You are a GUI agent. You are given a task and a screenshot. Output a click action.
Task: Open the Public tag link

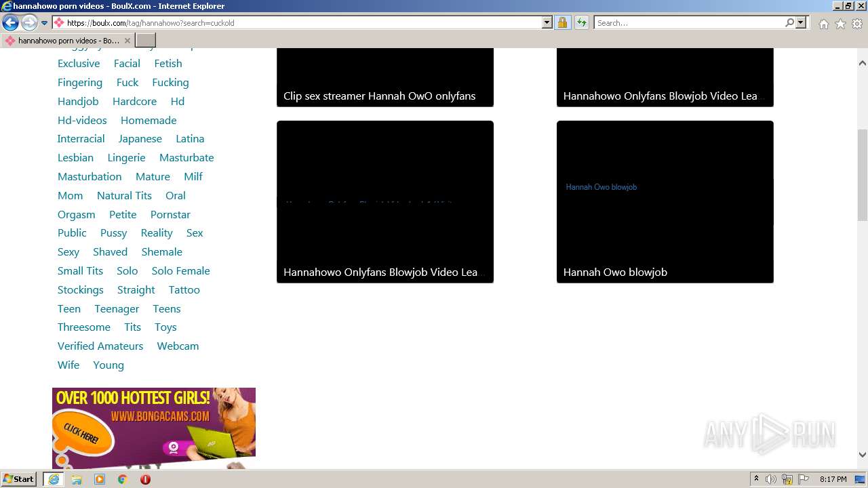tap(72, 233)
